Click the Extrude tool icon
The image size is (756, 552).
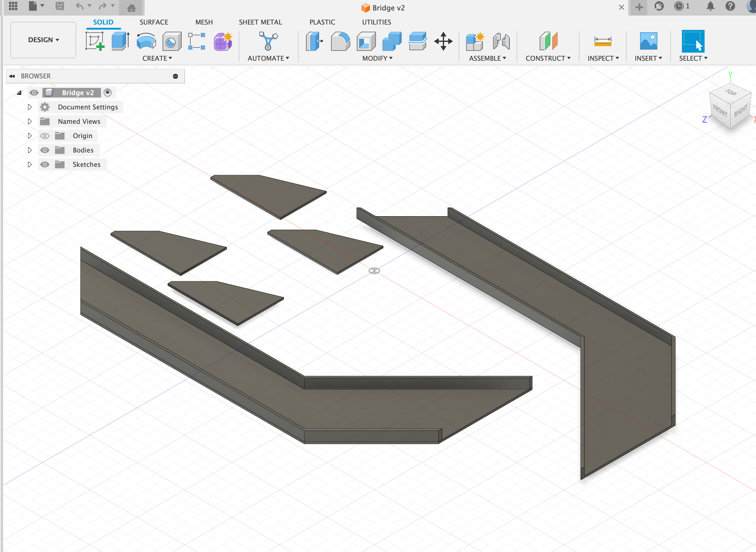point(120,41)
